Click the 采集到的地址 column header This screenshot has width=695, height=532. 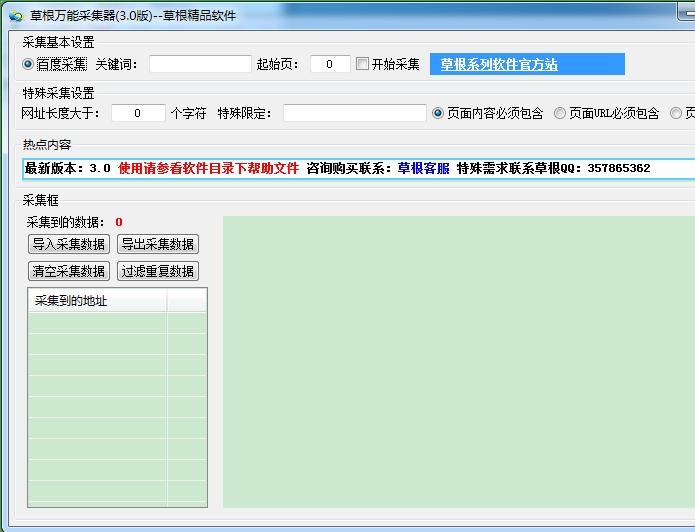click(98, 301)
